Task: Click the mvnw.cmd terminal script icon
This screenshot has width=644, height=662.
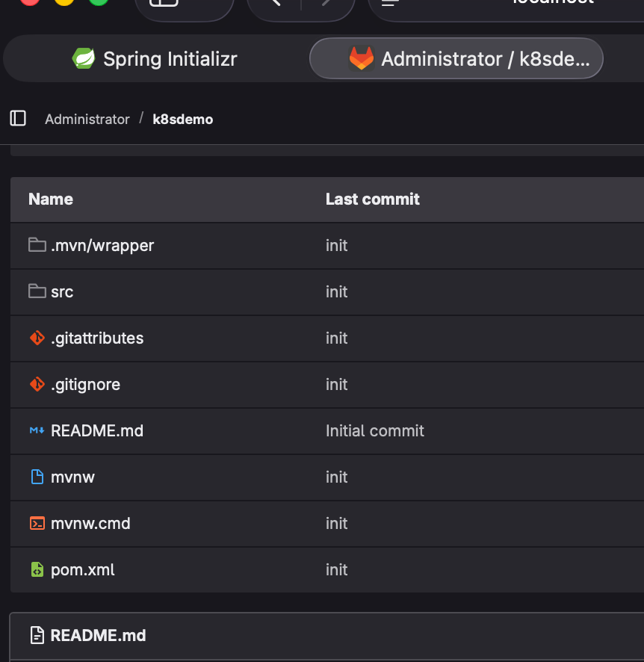Action: pos(37,523)
